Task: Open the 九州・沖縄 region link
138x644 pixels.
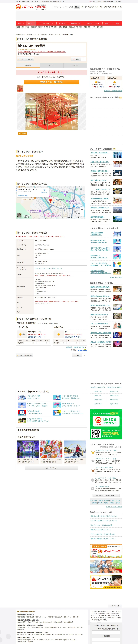Action: [x=96, y=27]
